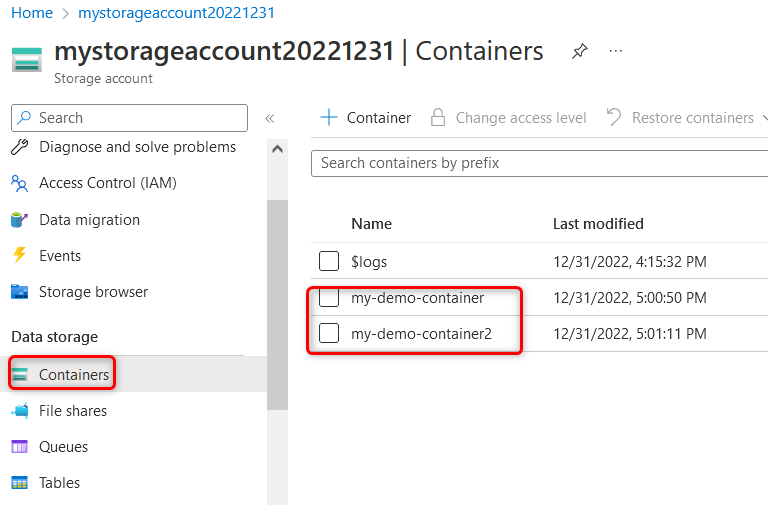Open the Tables menu item

click(x=59, y=483)
